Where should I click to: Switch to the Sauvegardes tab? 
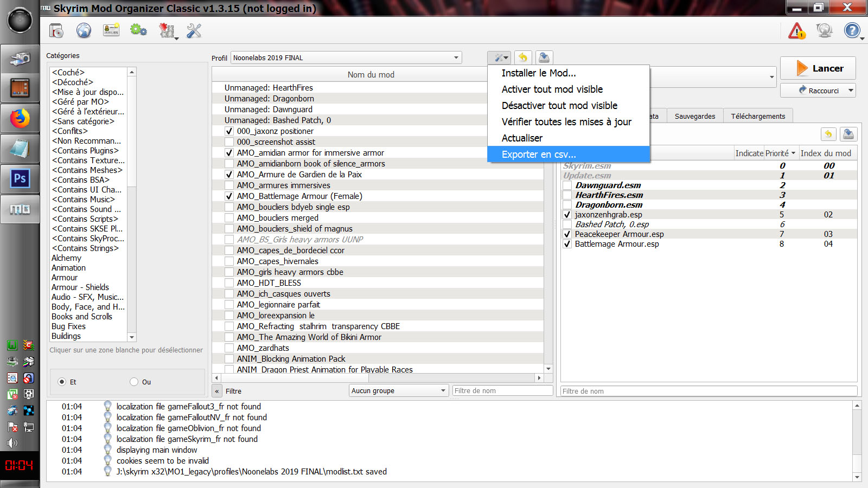pos(695,116)
